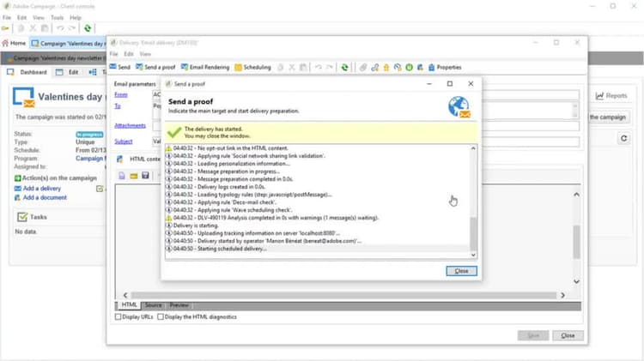The image size is (644, 361).
Task: Open Scheduling in the delivery toolbar
Action: (252, 67)
